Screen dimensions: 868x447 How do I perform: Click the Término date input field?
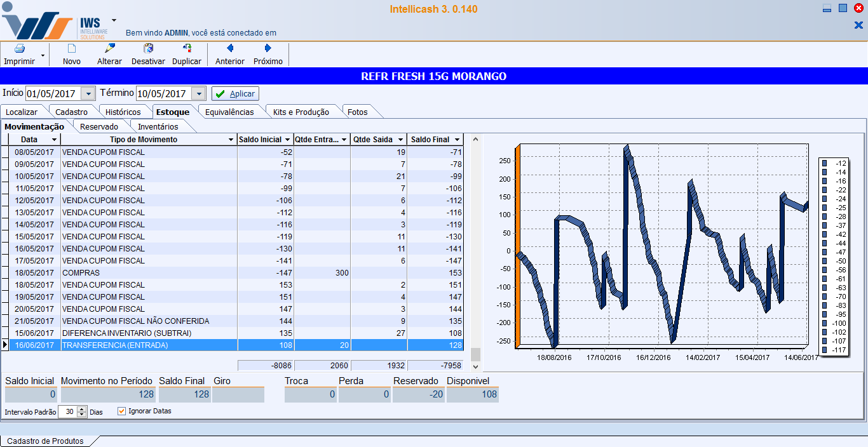click(x=164, y=93)
